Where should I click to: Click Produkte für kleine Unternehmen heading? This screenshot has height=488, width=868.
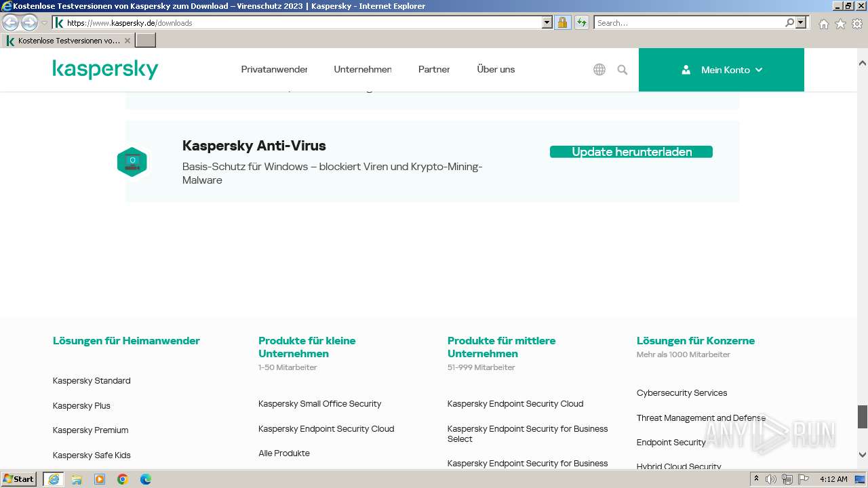pyautogui.click(x=307, y=347)
